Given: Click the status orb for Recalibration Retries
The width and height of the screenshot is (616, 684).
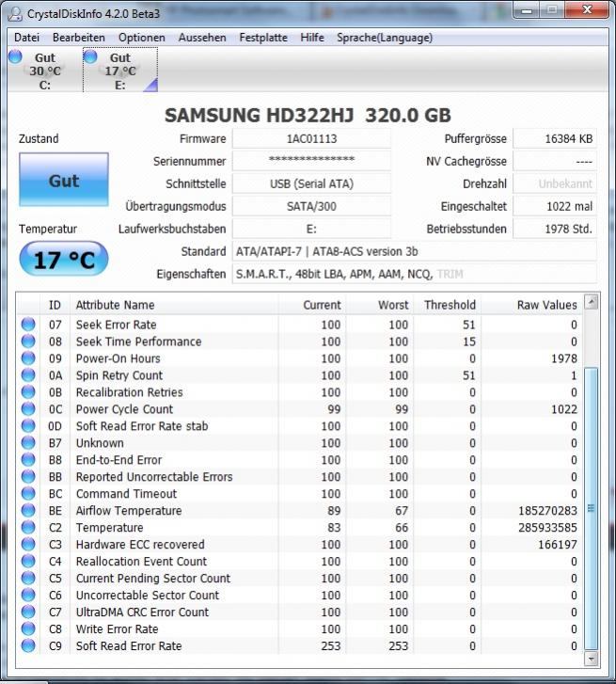Looking at the screenshot, I should coord(28,391).
